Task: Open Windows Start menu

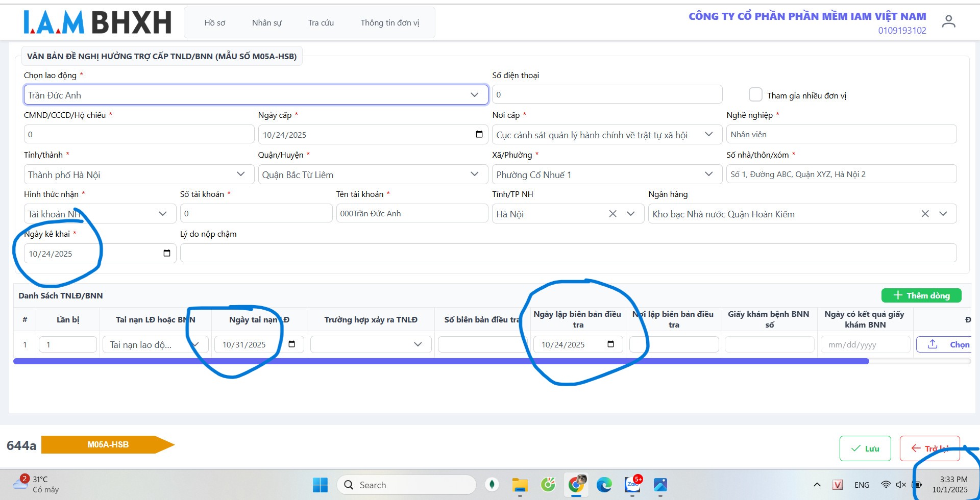Action: pyautogui.click(x=320, y=485)
